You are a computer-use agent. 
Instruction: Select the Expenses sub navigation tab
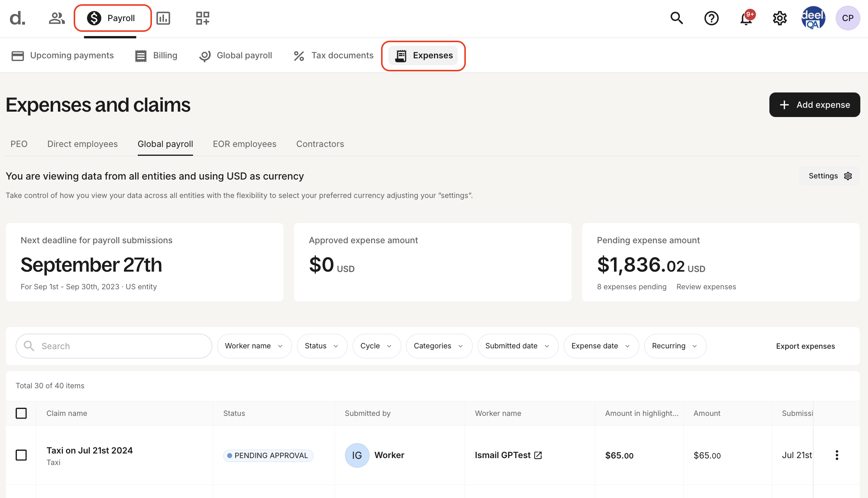423,56
